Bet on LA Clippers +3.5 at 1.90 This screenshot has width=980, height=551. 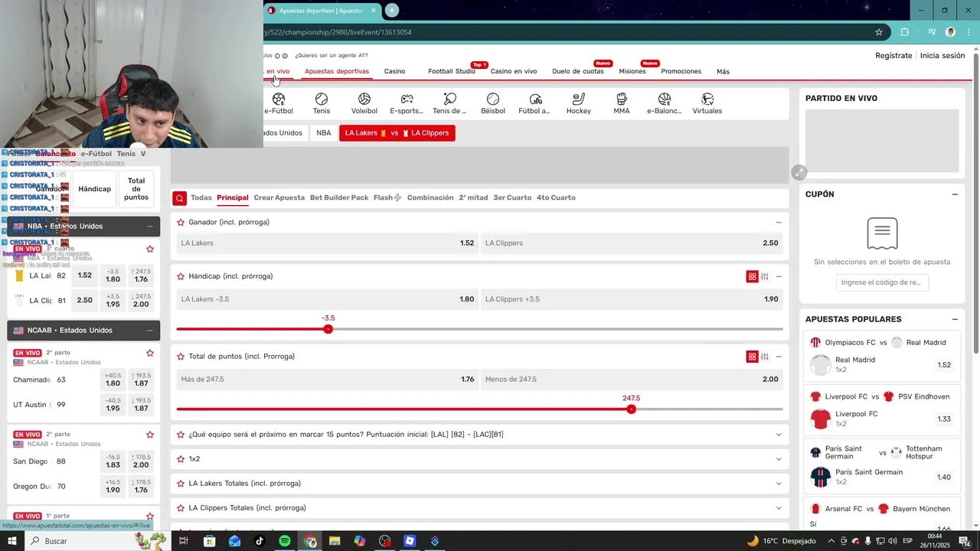[x=632, y=299]
